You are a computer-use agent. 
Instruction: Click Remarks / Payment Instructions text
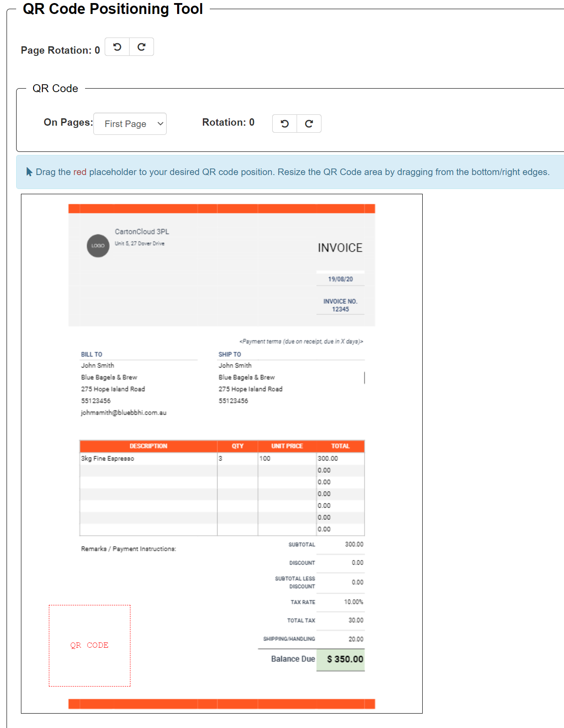pyautogui.click(x=129, y=549)
